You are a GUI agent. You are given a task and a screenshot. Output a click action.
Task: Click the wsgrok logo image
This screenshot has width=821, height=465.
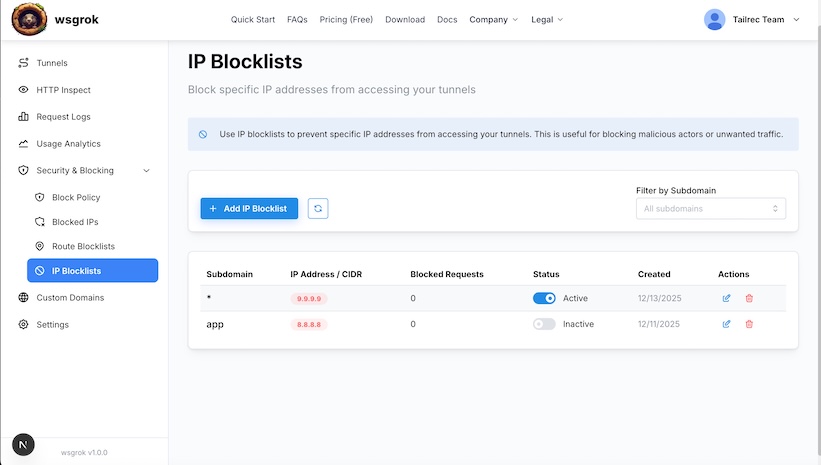pyautogui.click(x=29, y=19)
